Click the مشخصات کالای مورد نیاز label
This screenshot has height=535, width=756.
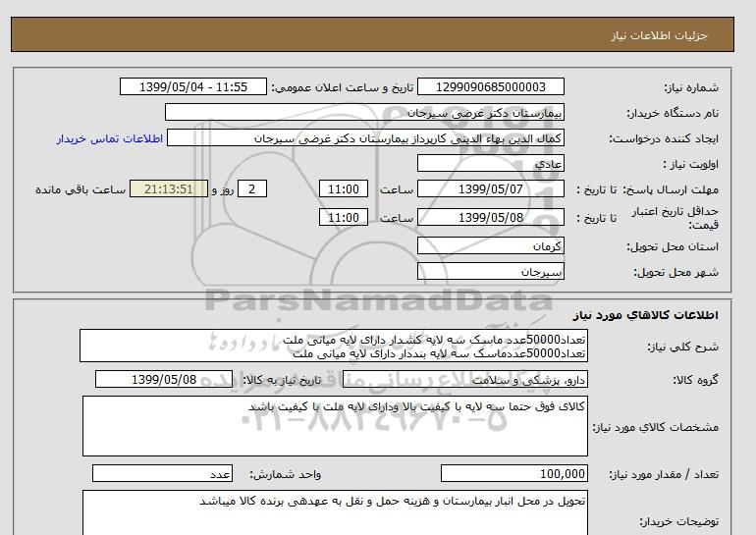point(655,427)
